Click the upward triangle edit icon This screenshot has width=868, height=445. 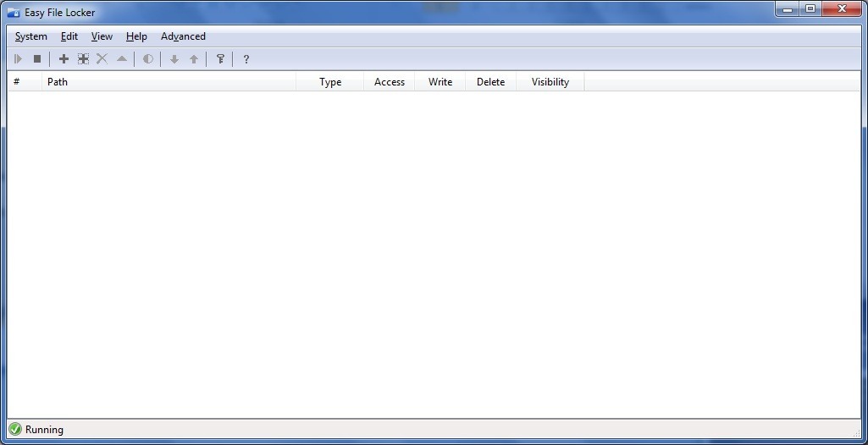click(122, 58)
